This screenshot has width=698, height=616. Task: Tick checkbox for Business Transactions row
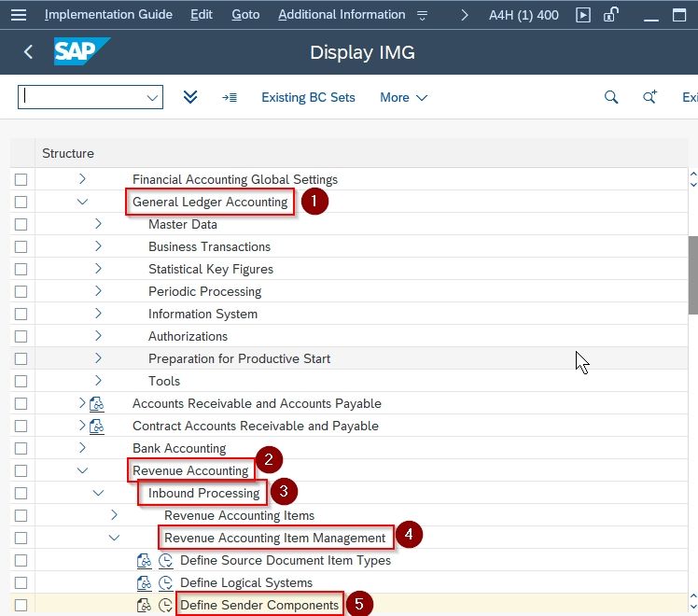(21, 246)
